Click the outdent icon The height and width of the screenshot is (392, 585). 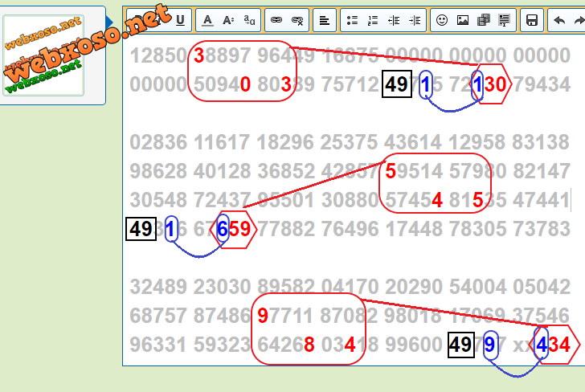[x=393, y=20]
